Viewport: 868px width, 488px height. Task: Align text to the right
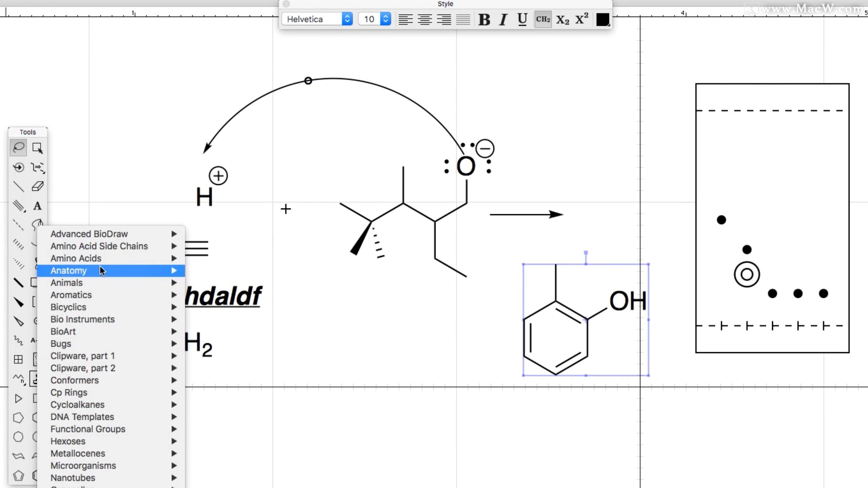coord(444,19)
